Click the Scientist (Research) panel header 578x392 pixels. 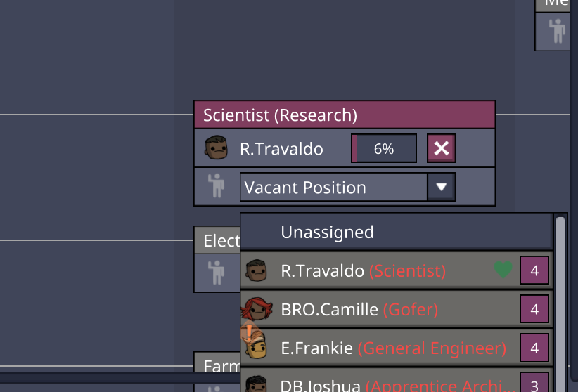(345, 115)
